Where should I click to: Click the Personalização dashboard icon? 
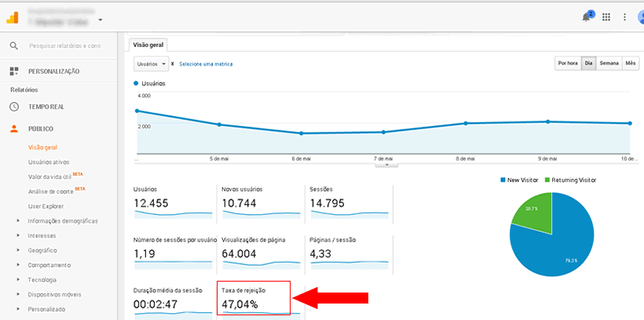[x=14, y=71]
